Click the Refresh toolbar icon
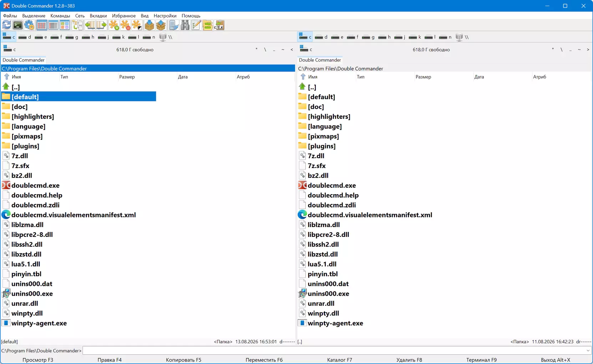Viewport: 593px width, 364px height. point(6,25)
